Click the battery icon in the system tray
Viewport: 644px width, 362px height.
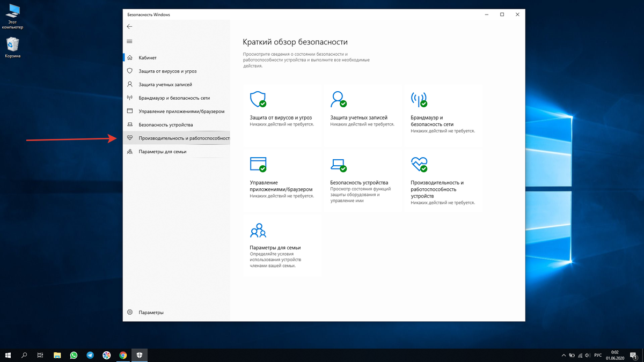coord(572,355)
